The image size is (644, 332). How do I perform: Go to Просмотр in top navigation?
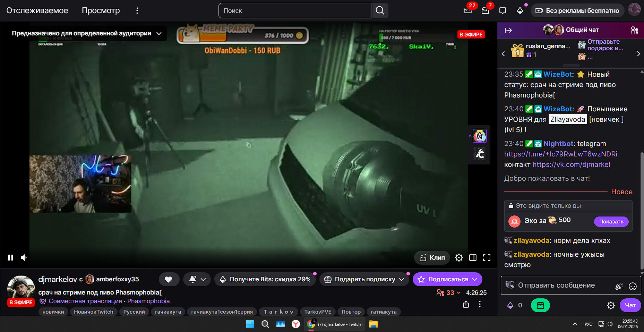coord(101,10)
